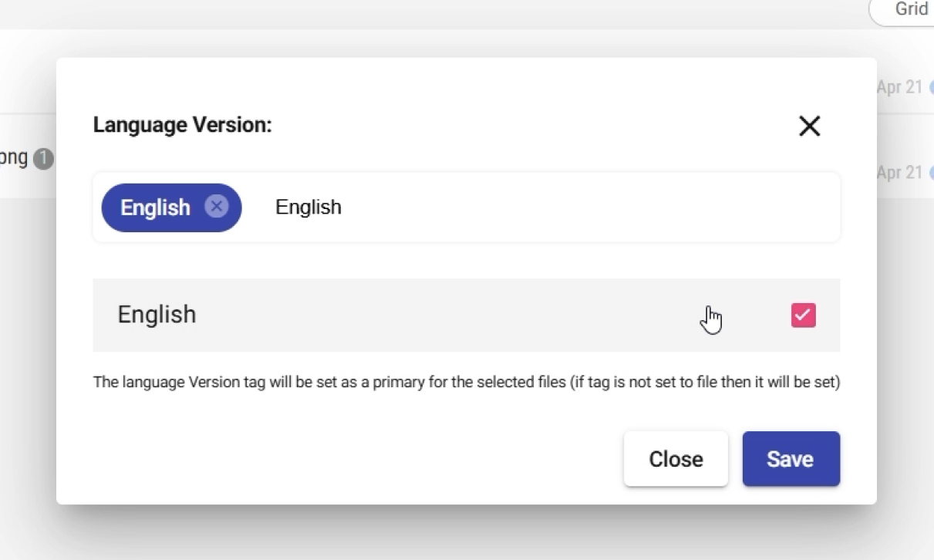Image resolution: width=934 pixels, height=560 pixels.
Task: Click the primary language tag helper text
Action: (x=466, y=382)
